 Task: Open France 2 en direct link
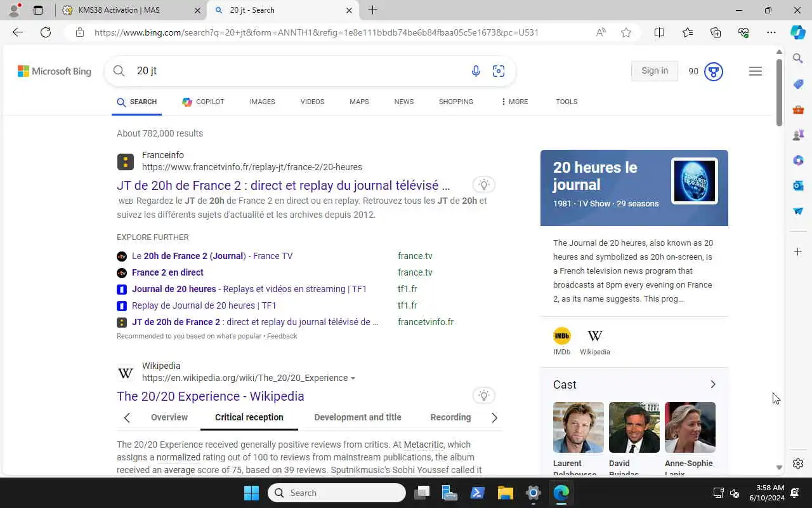pos(167,272)
